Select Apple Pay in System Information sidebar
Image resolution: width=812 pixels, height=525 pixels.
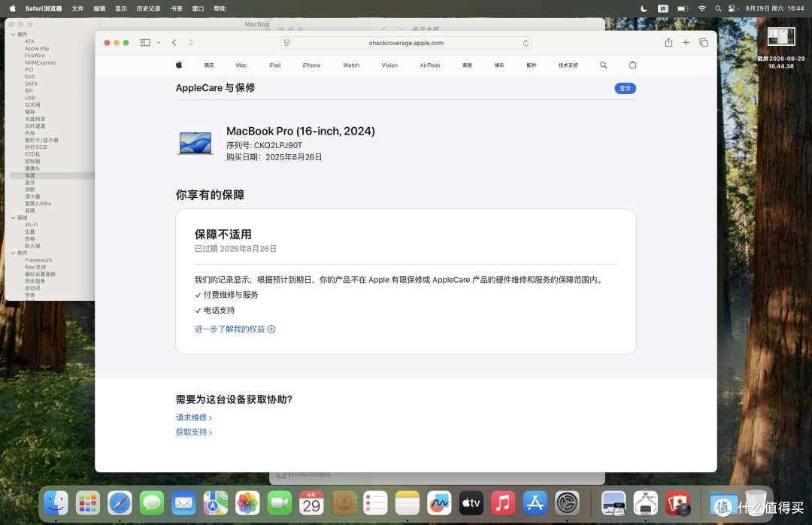[x=37, y=48]
